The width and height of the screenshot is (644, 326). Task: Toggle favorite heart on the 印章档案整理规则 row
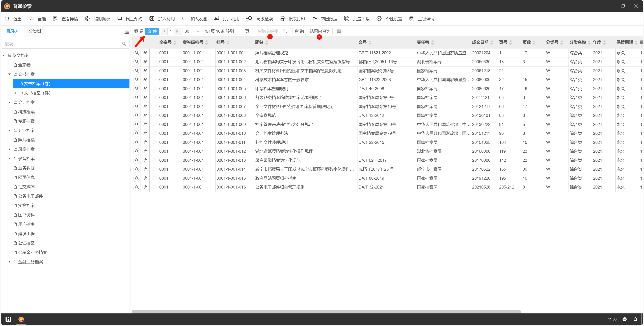point(154,88)
